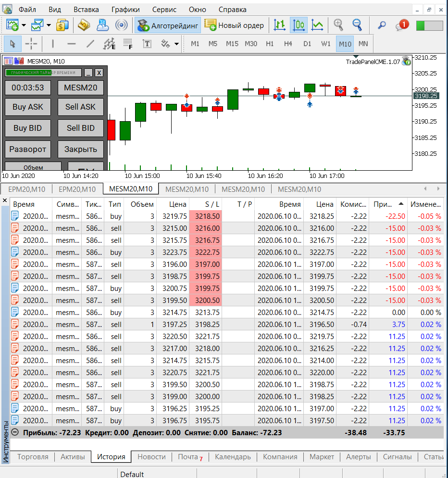Click the signals radio icon

click(x=121, y=25)
